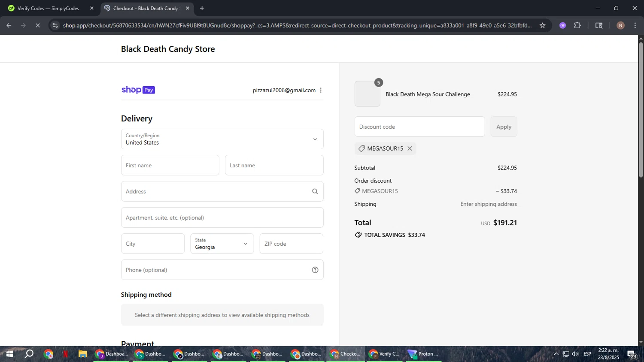Viewport: 644px width, 362px height.
Task: Open a new browser tab
Action: [202, 8]
